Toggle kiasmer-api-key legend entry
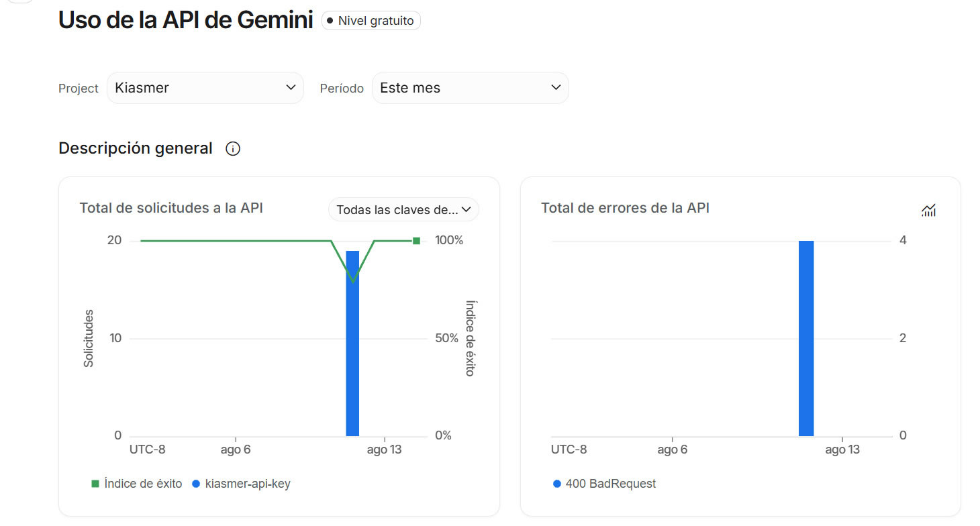Screen dimensions: 980x526 click(241, 484)
